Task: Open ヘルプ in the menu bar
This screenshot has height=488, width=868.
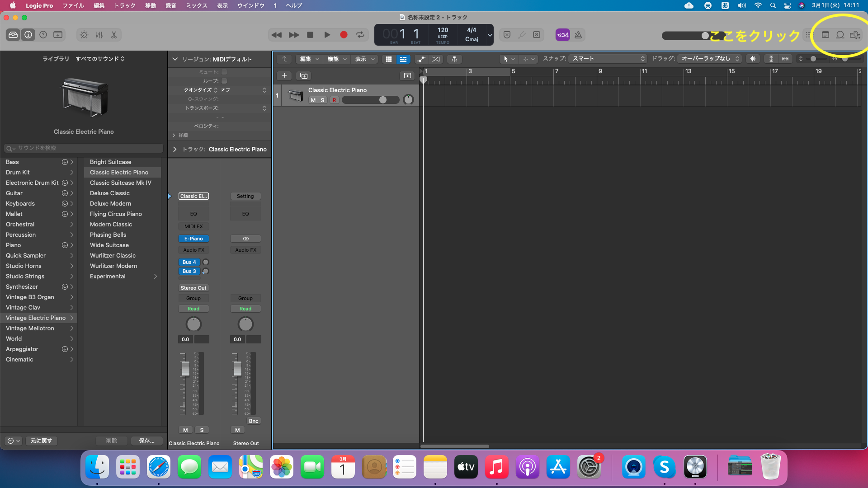Action: [294, 5]
